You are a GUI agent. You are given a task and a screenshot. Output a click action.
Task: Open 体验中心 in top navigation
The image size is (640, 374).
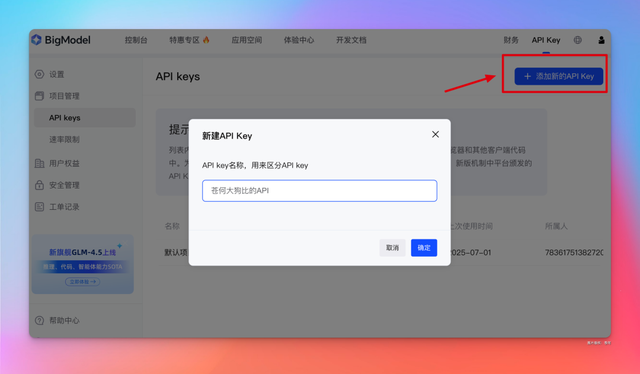[299, 40]
